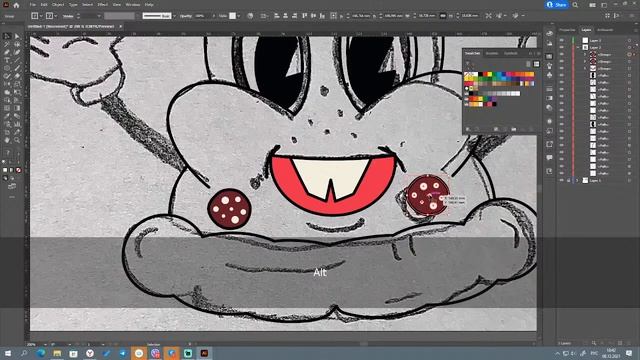Open the Swatch Libraries menu icon
The width and height of the screenshot is (640, 360).
468,129
